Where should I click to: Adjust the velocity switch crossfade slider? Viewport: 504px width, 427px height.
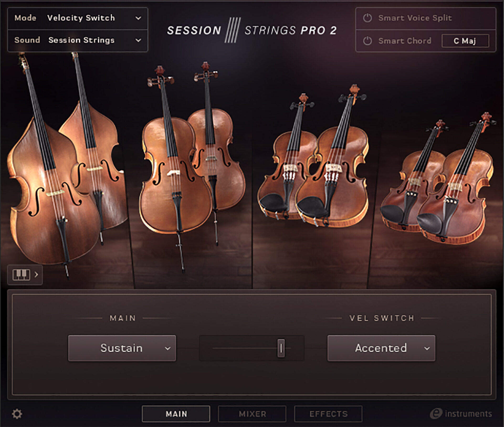(x=282, y=348)
